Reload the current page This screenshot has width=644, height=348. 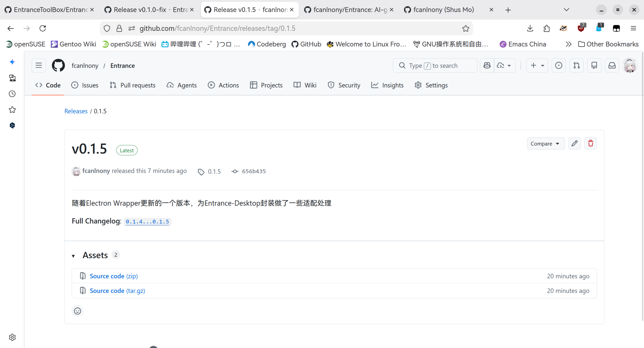[43, 29]
